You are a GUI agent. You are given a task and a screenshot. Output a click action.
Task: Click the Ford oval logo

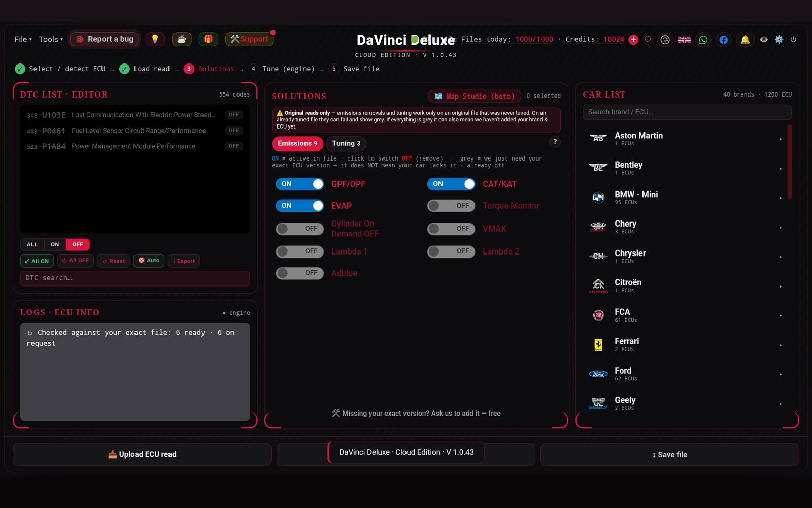point(598,374)
